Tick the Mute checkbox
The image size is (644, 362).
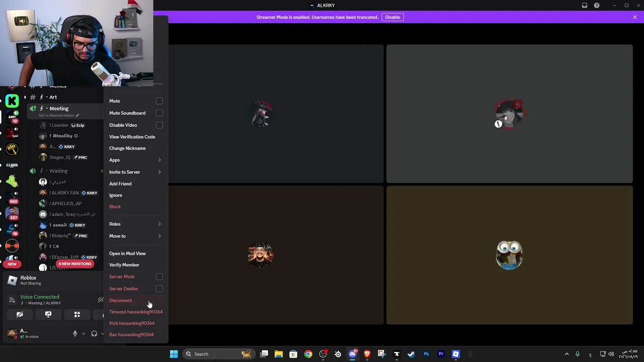159,101
